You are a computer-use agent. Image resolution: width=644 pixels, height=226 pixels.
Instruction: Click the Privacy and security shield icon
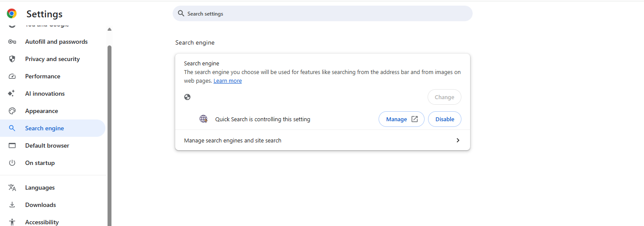coord(12,59)
